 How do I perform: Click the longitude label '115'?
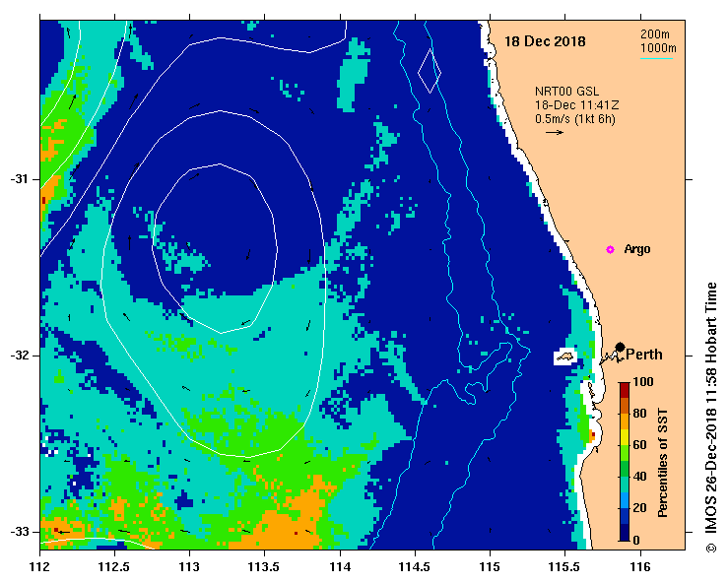click(490, 567)
